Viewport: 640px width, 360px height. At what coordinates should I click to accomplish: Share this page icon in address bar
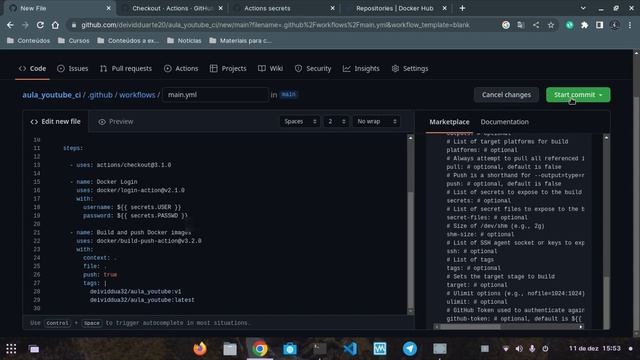536,25
